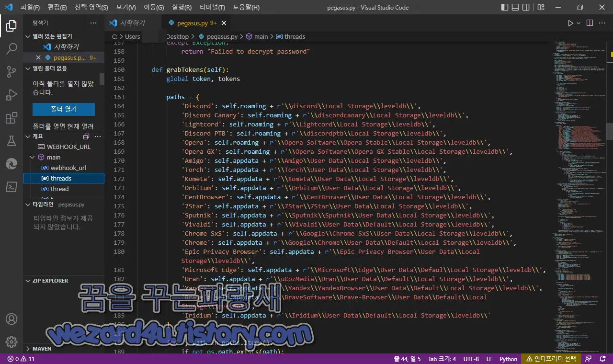
Task: Select webhook_url variable in the outline
Action: click(64, 168)
